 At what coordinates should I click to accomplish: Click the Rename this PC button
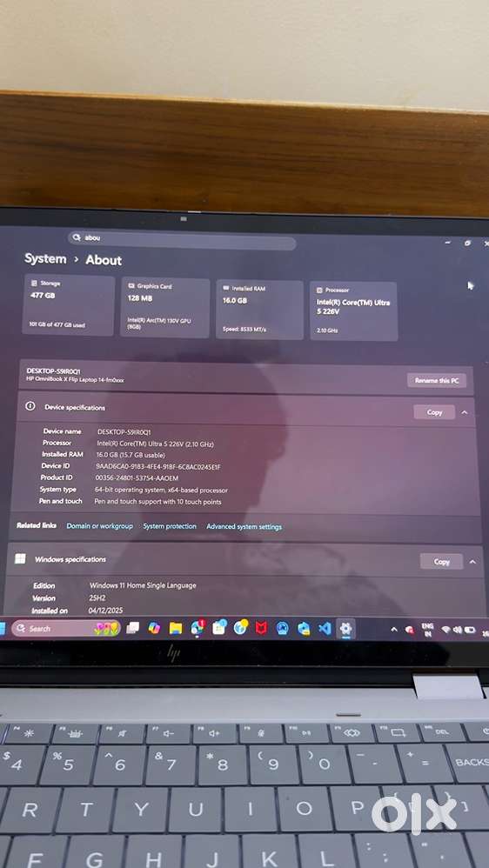437,380
